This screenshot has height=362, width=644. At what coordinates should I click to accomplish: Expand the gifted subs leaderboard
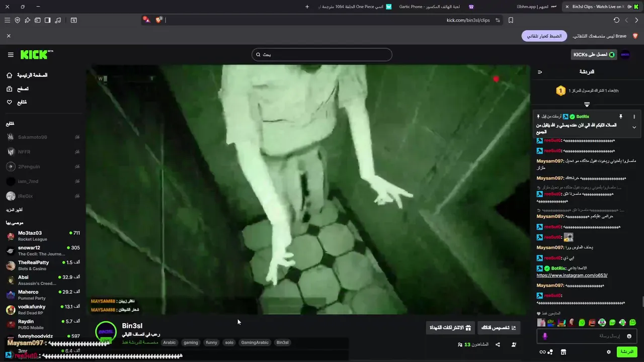pos(587,105)
